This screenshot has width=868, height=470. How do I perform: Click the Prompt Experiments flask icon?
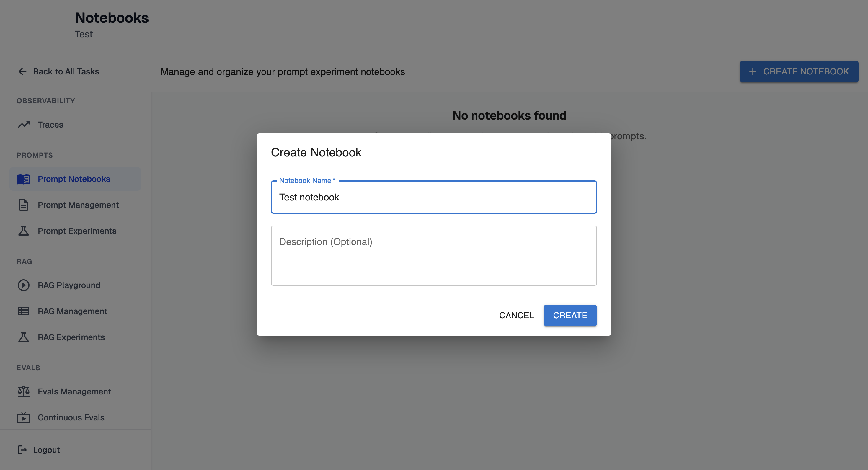(x=24, y=231)
